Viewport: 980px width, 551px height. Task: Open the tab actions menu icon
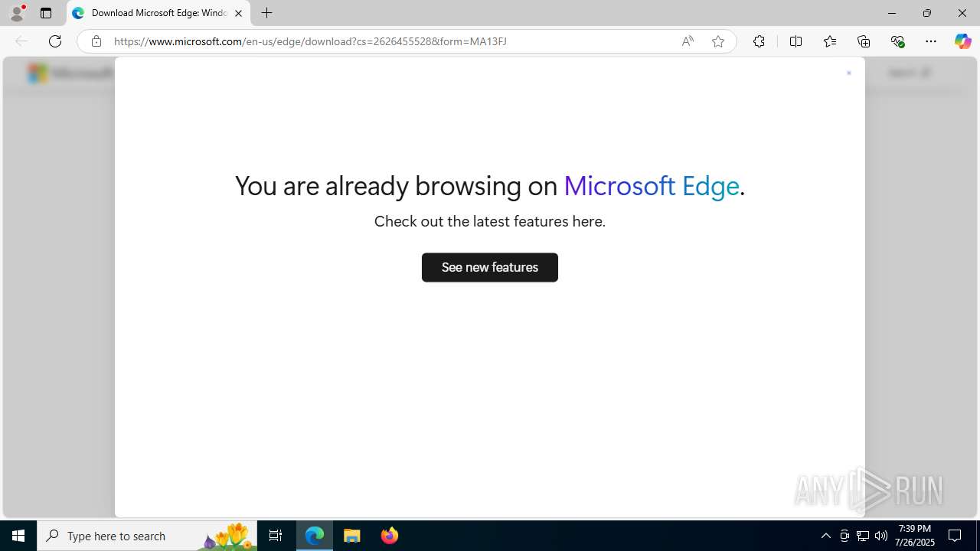[x=46, y=13]
